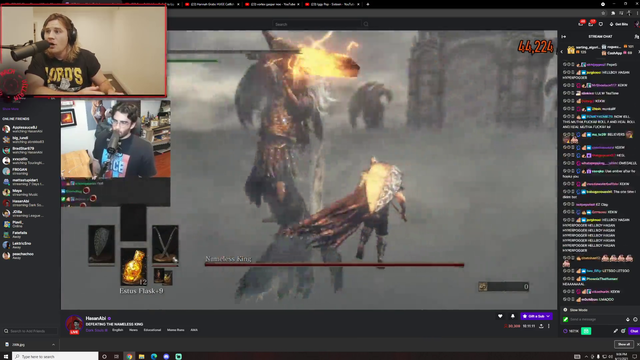Switch to the third YouTube browser tab
This screenshot has height=360, width=640.
[x=332, y=4]
